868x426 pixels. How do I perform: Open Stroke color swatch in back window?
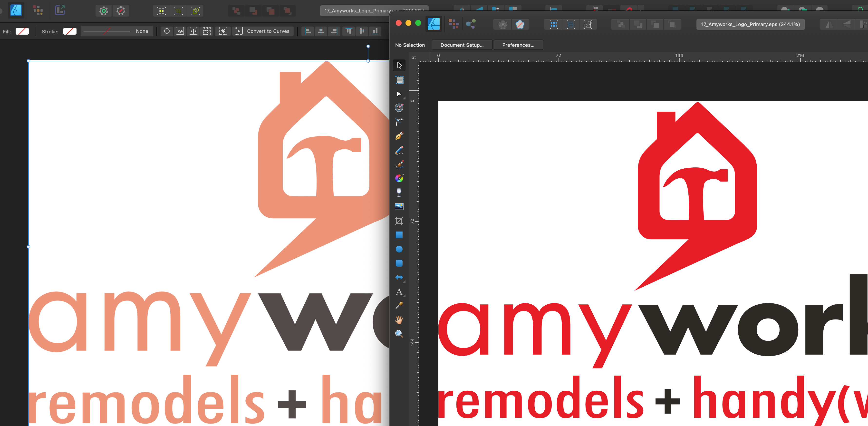pos(70,31)
